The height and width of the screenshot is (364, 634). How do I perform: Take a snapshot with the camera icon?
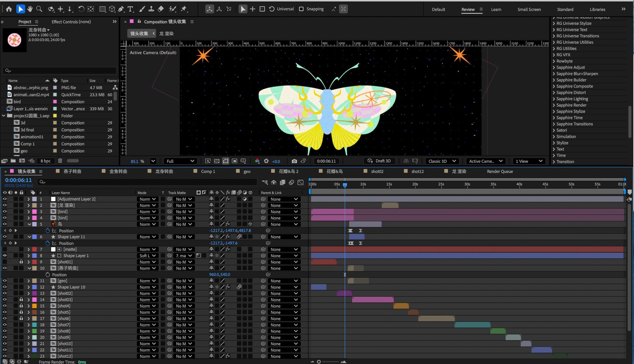[x=294, y=161]
